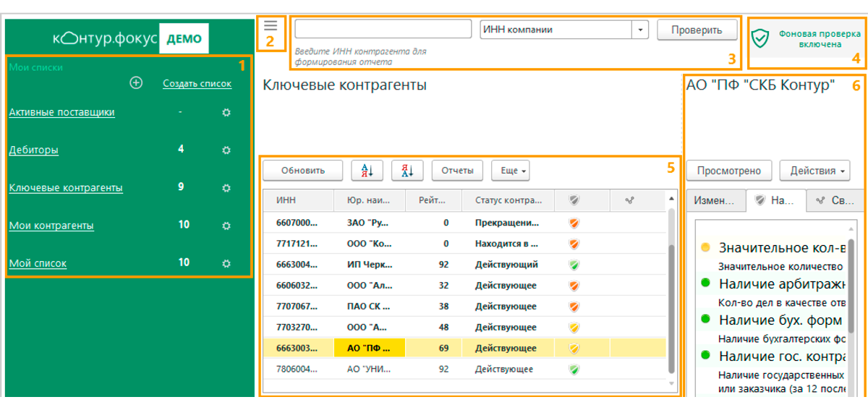
Task: Open settings gear for Активные поставщики
Action: (226, 113)
